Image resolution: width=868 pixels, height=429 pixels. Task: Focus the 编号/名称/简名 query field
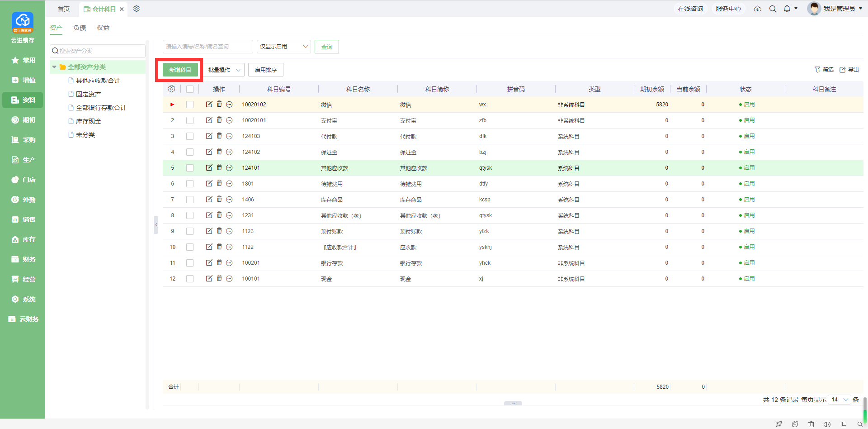pyautogui.click(x=208, y=47)
